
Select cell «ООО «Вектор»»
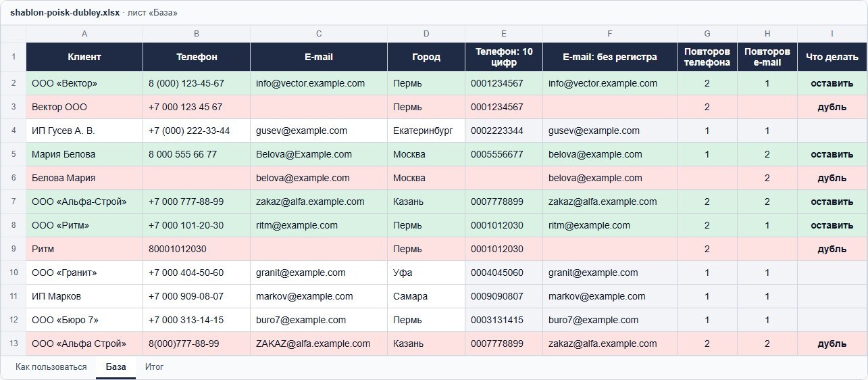pos(84,83)
